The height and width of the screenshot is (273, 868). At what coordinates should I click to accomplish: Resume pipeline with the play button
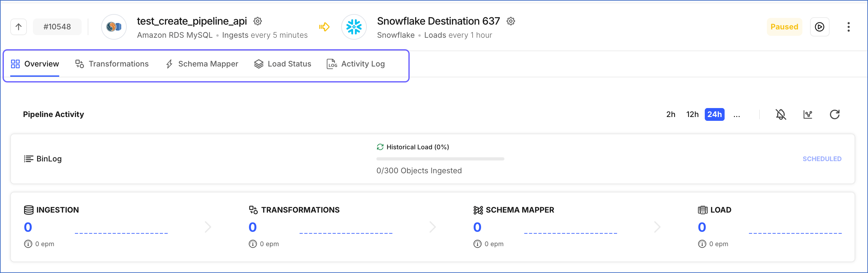pos(819,27)
